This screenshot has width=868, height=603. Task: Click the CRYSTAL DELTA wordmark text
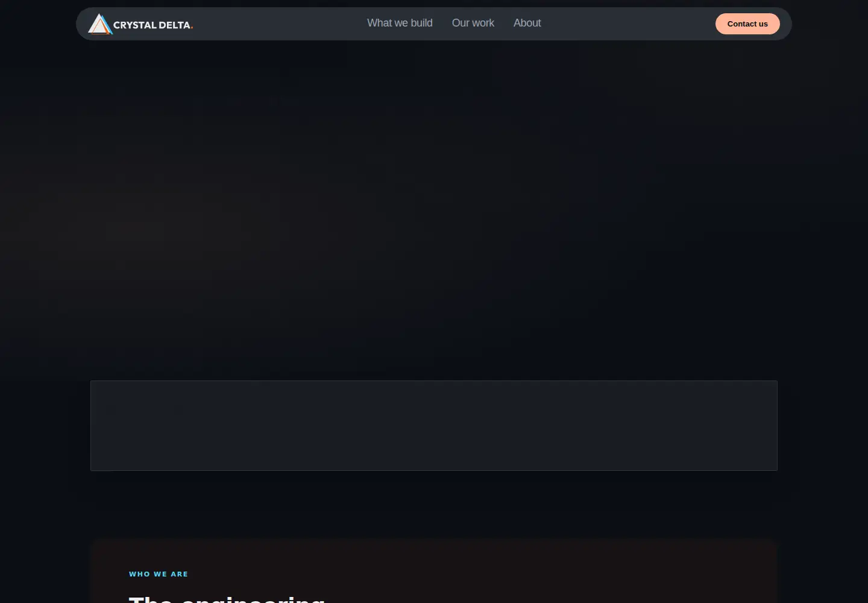[153, 25]
